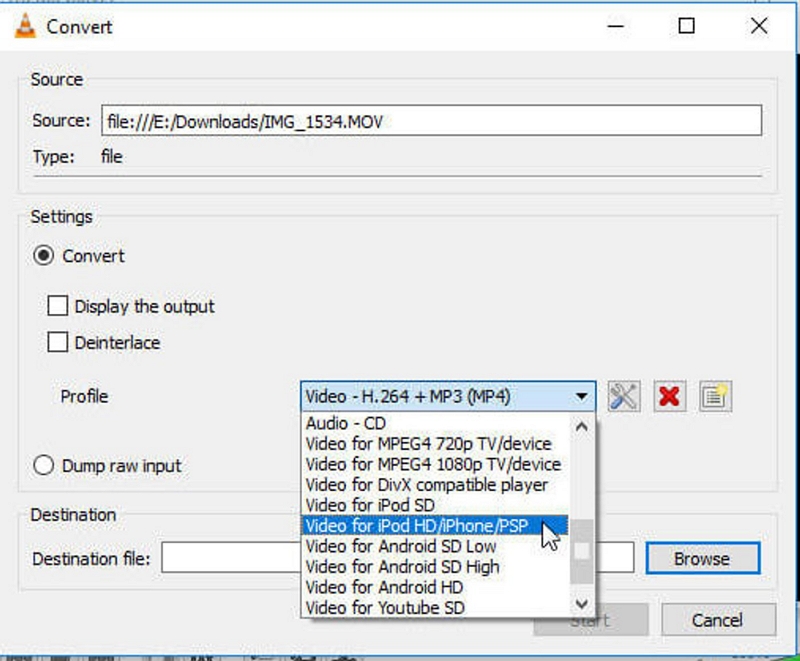The image size is (800, 661).
Task: Pick Video for iPod SD profile
Action: 435,505
